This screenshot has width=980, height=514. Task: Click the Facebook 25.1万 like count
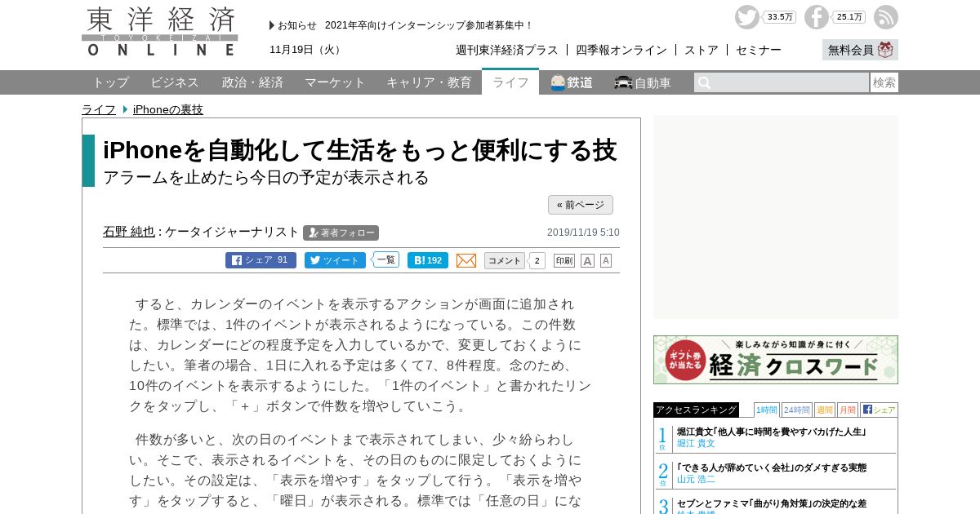click(x=849, y=17)
